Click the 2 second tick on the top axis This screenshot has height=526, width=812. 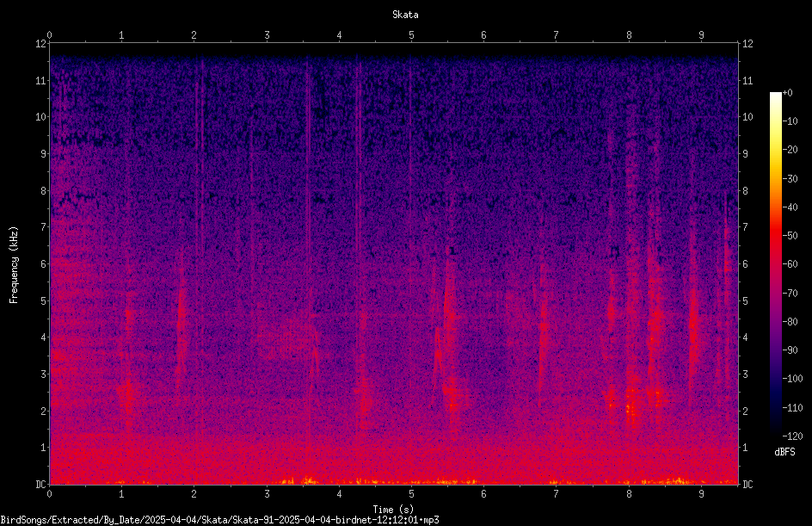tap(194, 34)
